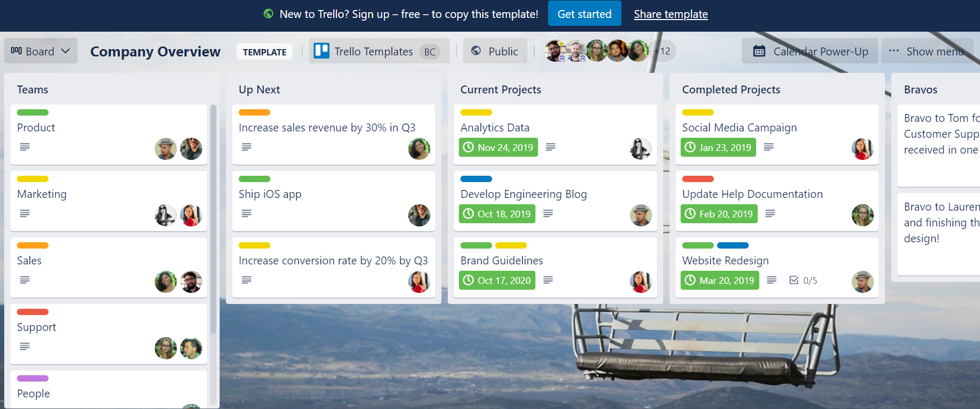This screenshot has width=980, height=409.
Task: Click the Trello logo icon beside Trello Templates
Action: (x=322, y=51)
